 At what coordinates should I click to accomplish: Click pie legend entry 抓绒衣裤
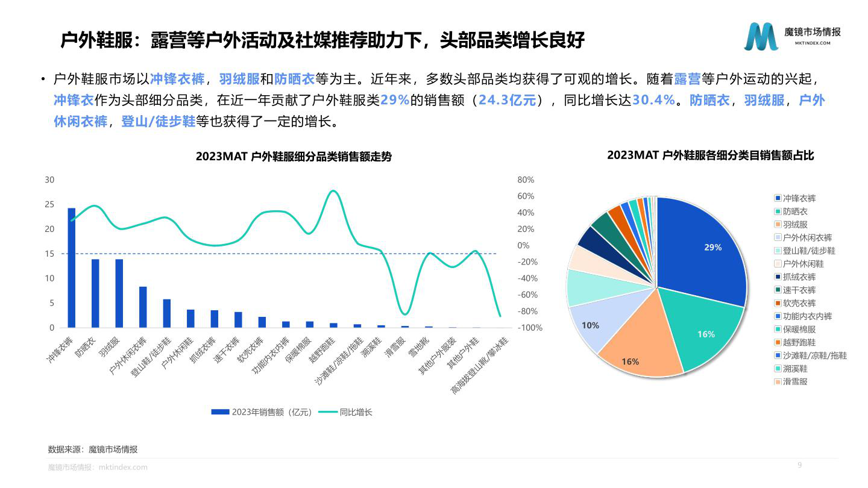click(x=795, y=277)
